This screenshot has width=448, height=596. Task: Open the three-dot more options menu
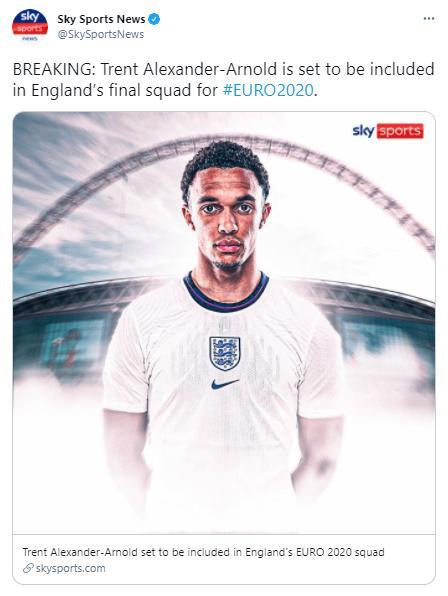click(429, 19)
